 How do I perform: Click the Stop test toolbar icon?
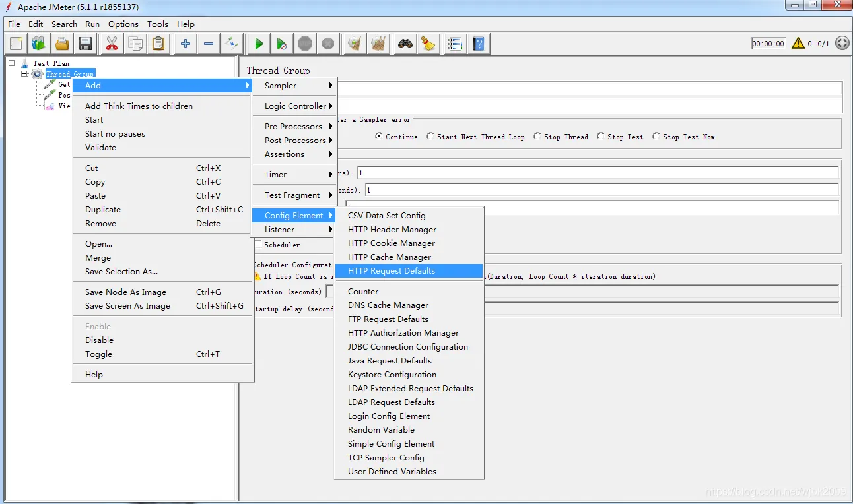pyautogui.click(x=305, y=44)
